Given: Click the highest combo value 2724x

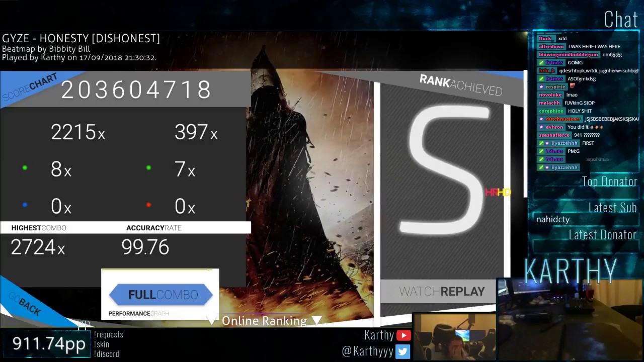Looking at the screenshot, I should coord(38,247).
